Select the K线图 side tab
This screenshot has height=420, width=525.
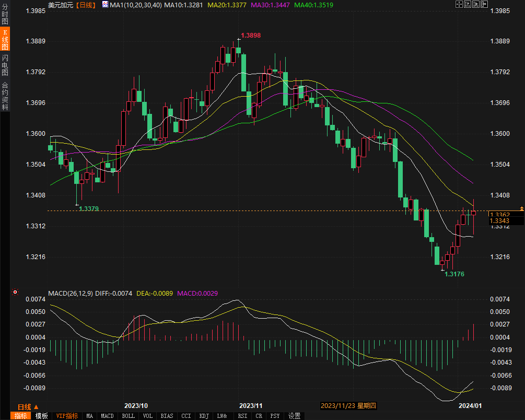tap(5, 38)
